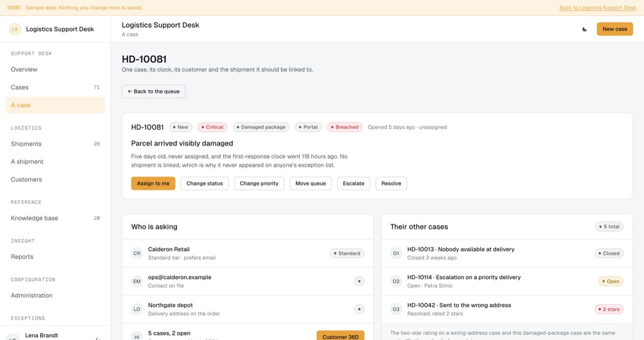
Task: Click the Breached SLA badge
Action: coord(344,127)
